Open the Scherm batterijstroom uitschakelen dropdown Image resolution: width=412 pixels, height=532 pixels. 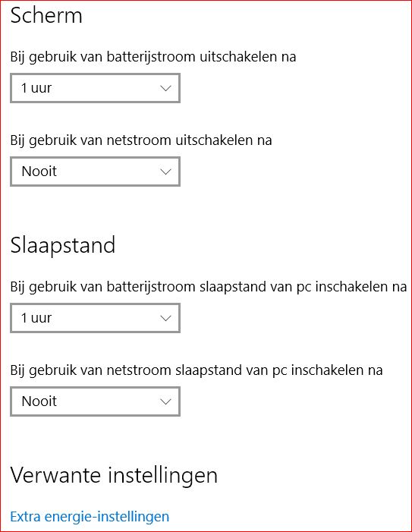click(95, 88)
